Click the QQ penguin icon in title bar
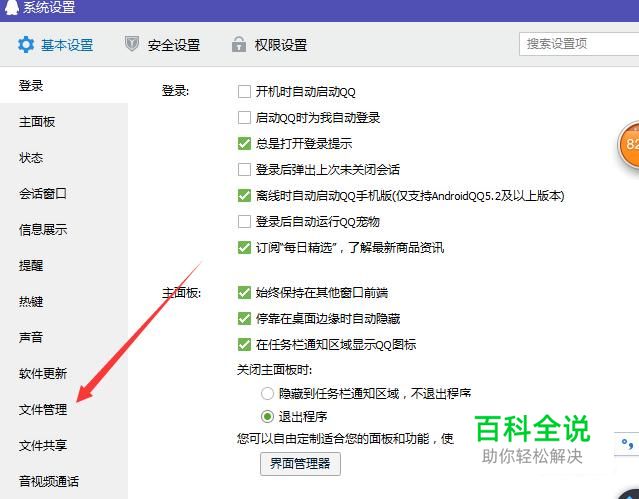639x499 pixels. click(11, 7)
